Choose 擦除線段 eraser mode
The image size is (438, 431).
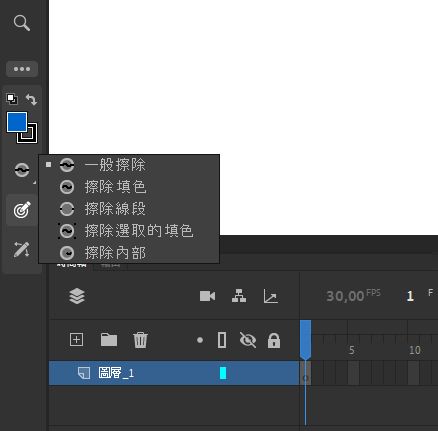pyautogui.click(x=129, y=209)
